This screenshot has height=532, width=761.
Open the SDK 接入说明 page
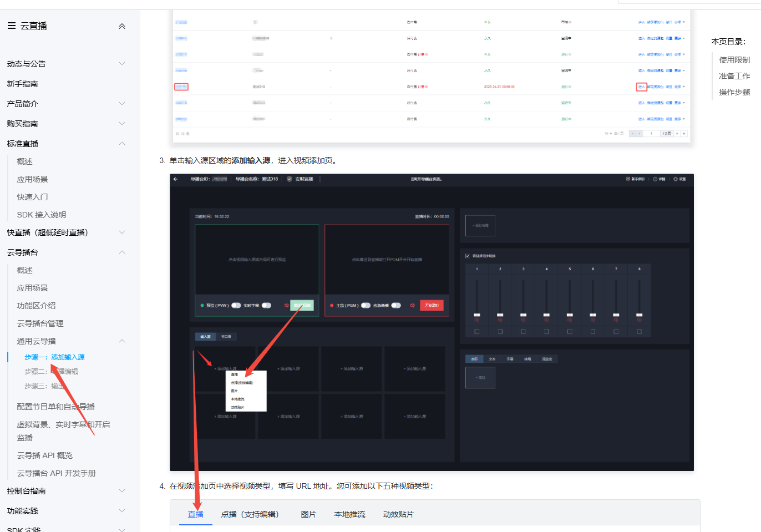[42, 215]
